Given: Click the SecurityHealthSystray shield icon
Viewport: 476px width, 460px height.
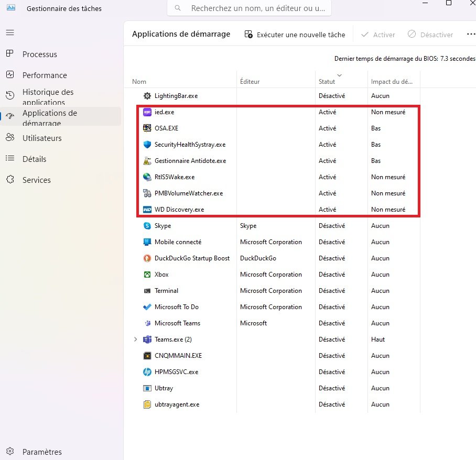Looking at the screenshot, I should (x=147, y=145).
